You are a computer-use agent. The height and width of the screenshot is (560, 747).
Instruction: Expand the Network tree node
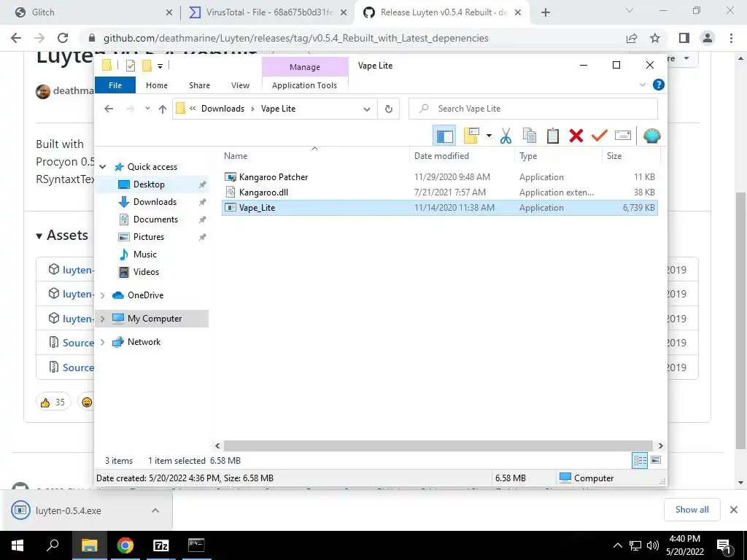(102, 342)
